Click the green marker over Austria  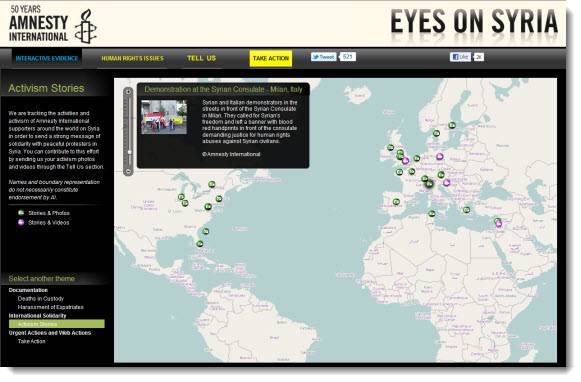click(x=441, y=175)
